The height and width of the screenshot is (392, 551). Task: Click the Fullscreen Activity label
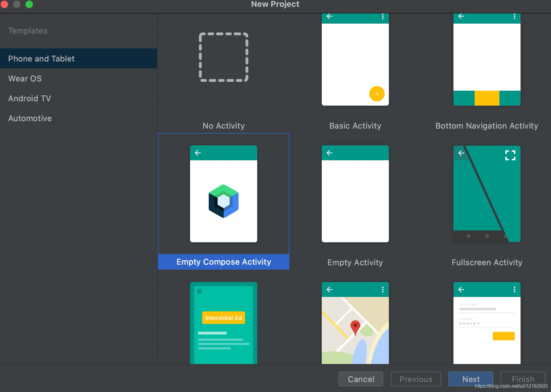[x=487, y=262]
